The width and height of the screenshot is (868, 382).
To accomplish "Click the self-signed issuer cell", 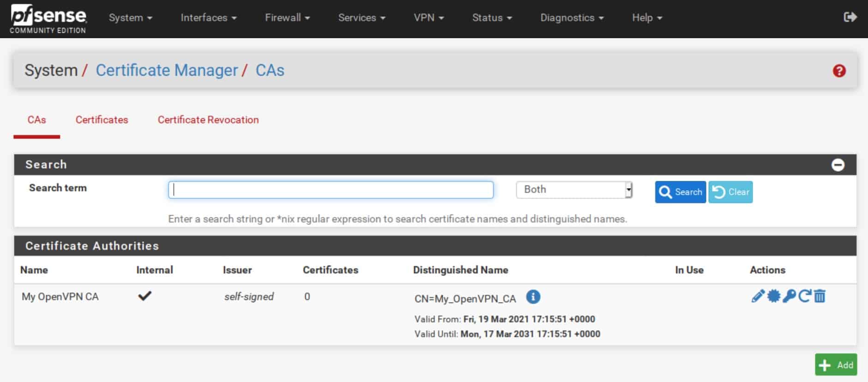I will 249,297.
